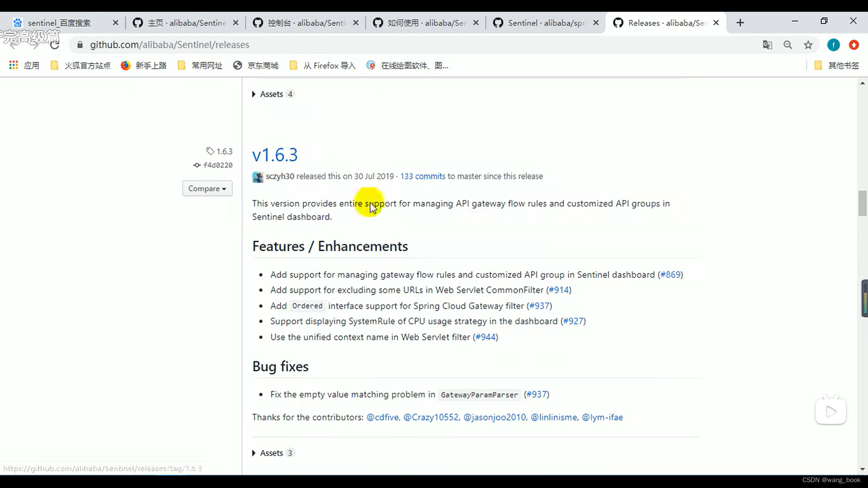The height and width of the screenshot is (488, 868).
Task: Open the 其他书签 folder
Action: [837, 66]
